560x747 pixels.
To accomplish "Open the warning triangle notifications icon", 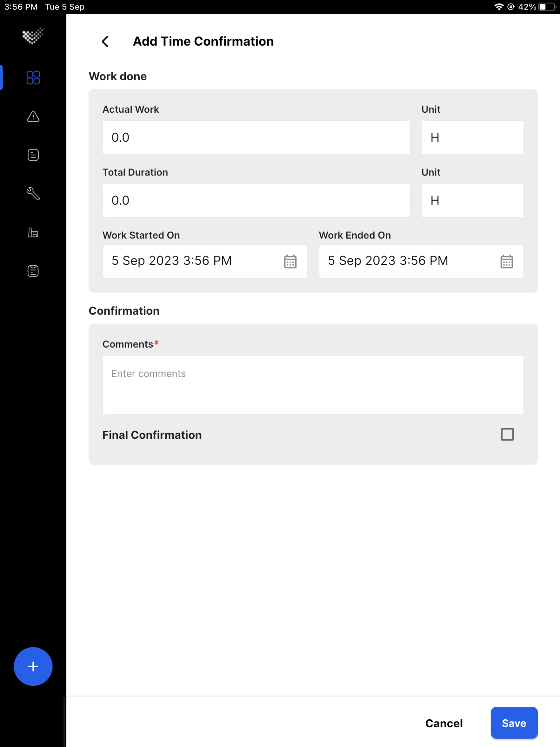I will point(33,116).
